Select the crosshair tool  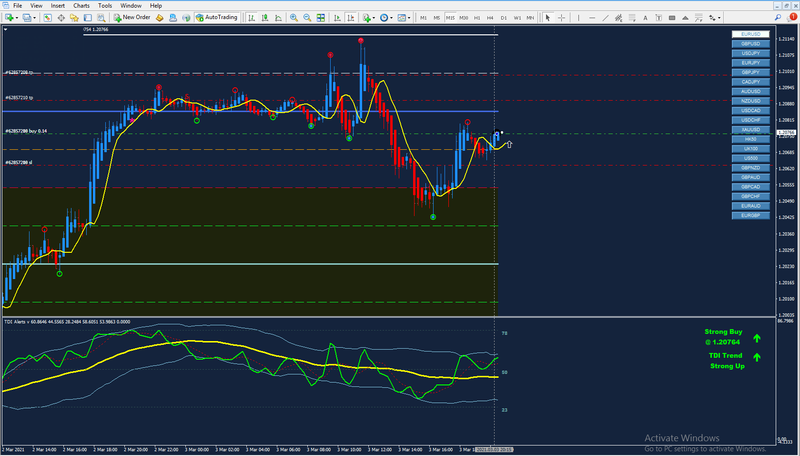[561, 18]
